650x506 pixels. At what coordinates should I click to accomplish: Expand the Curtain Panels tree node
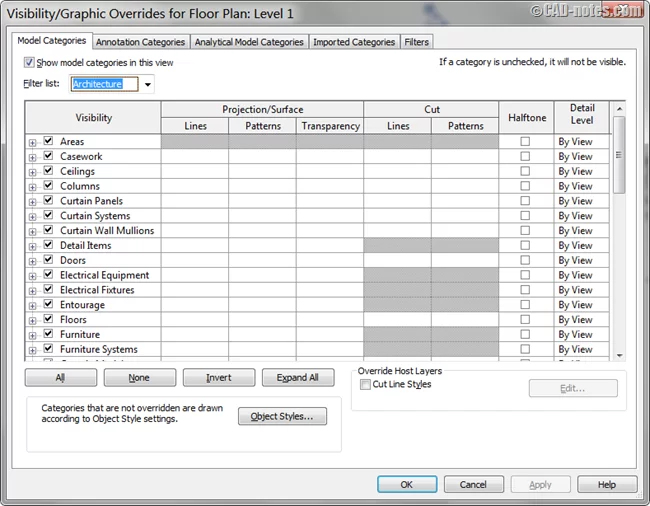[x=33, y=201]
